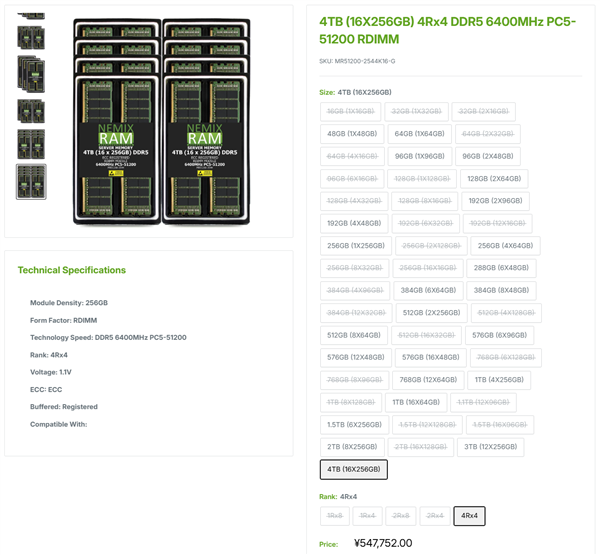Select 128GB (2X64GB) memory size
Image resolution: width=600 pixels, height=555 pixels.
494,178
